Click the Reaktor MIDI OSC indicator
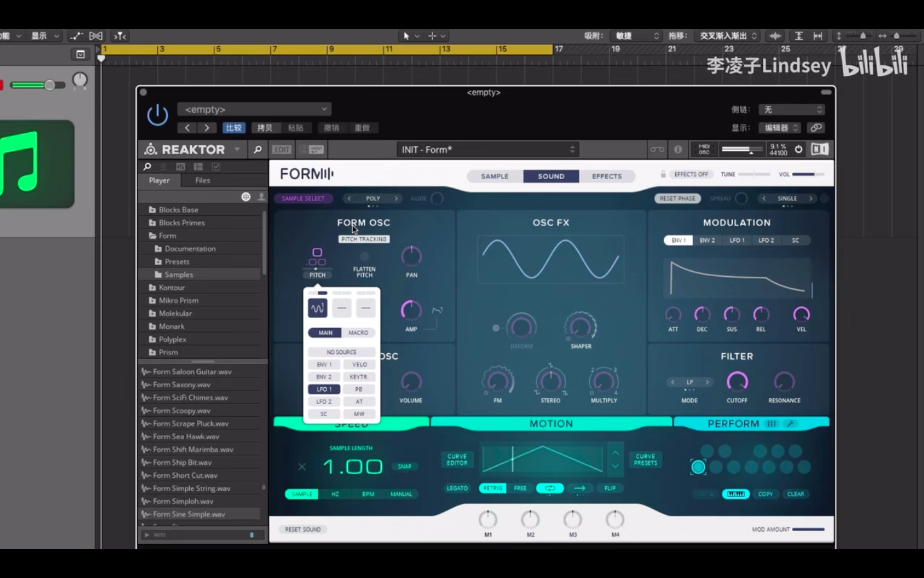The height and width of the screenshot is (578, 924). click(704, 150)
